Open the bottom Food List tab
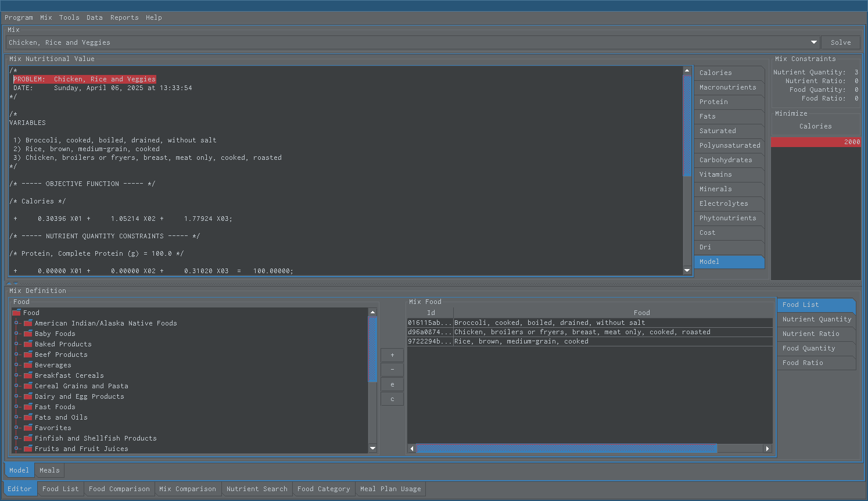 [x=60, y=489]
